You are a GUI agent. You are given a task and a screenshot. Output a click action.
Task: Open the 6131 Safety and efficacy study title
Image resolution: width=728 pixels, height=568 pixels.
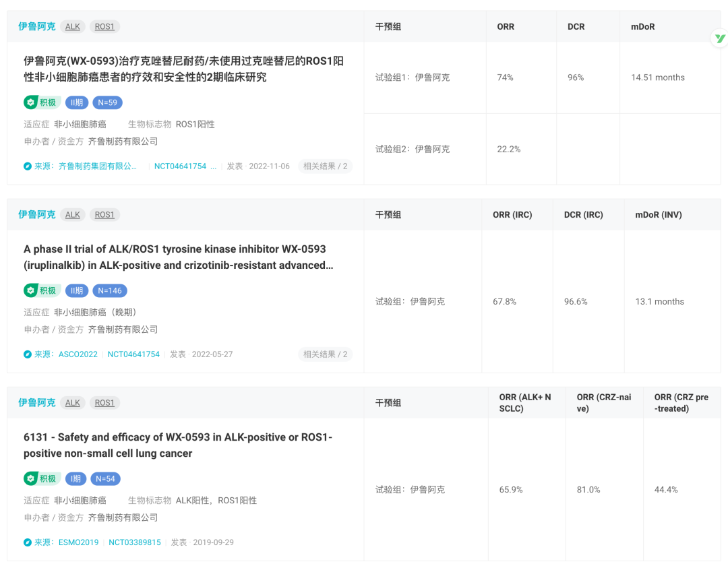[178, 445]
